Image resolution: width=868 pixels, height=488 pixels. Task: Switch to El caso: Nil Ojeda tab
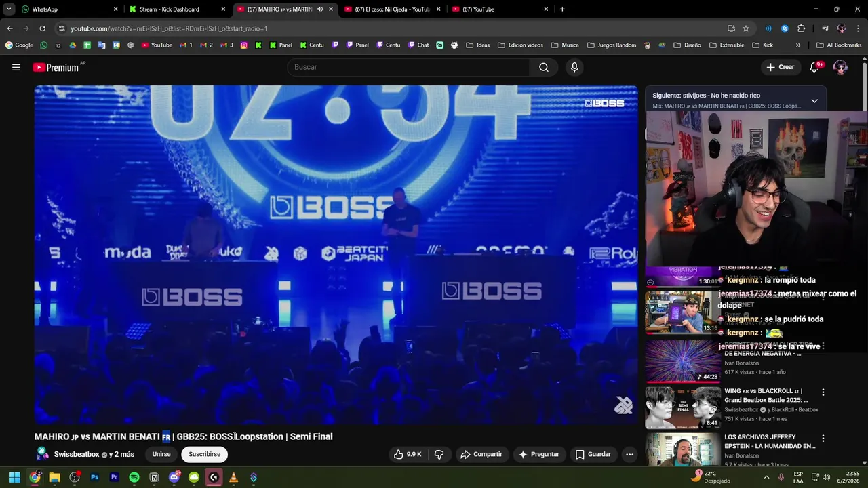pos(392,9)
